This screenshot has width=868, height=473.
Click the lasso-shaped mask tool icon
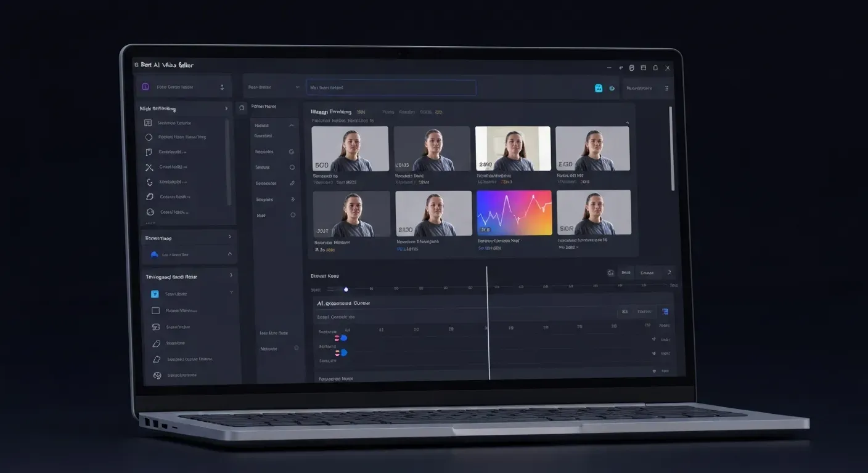pos(150,196)
